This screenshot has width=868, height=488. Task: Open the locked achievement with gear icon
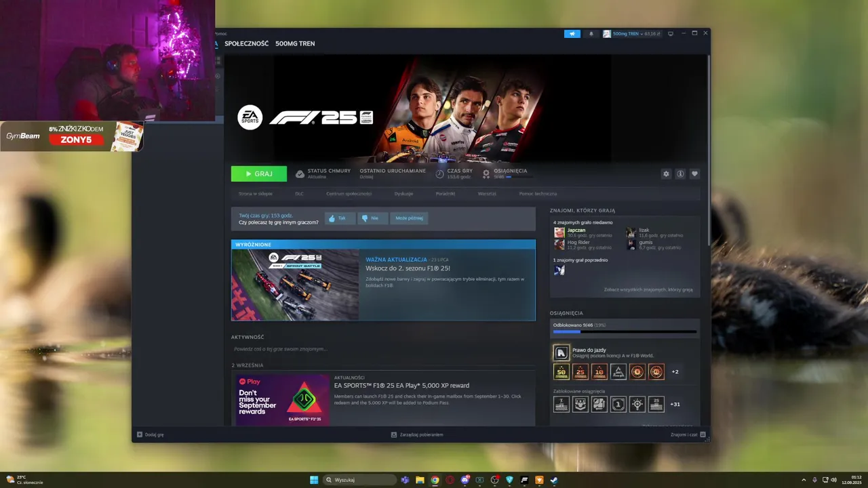tap(637, 404)
